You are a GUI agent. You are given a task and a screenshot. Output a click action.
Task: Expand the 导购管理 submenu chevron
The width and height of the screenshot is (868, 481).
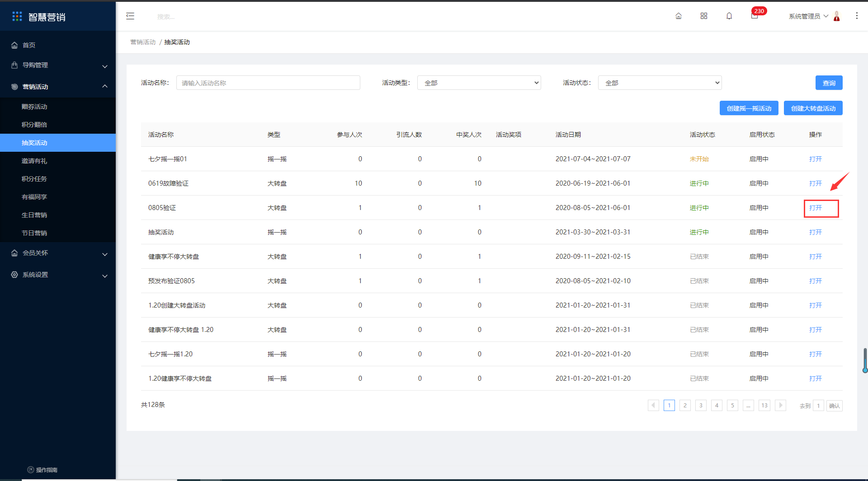click(105, 66)
